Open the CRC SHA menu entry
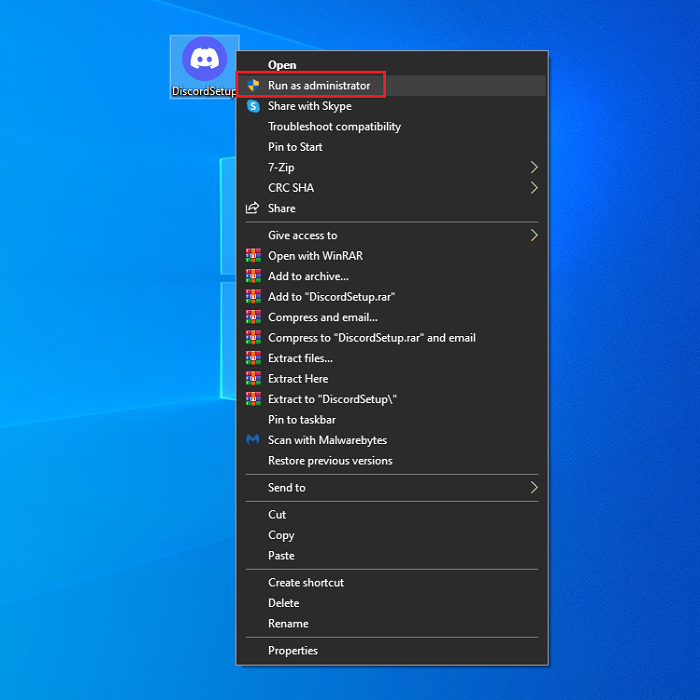 392,188
